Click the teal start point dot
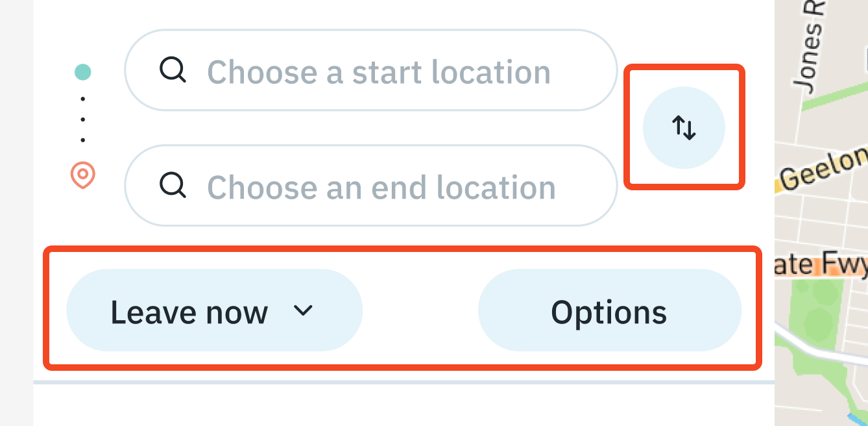 83,72
